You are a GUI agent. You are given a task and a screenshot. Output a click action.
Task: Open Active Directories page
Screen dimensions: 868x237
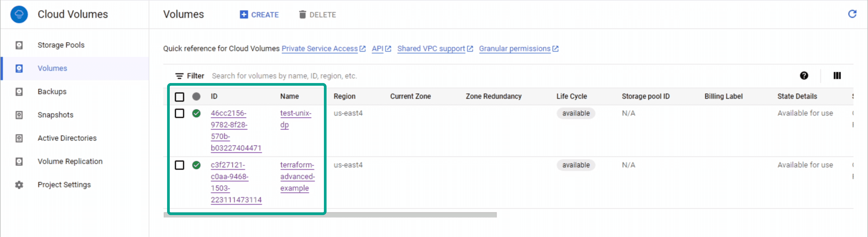(67, 138)
